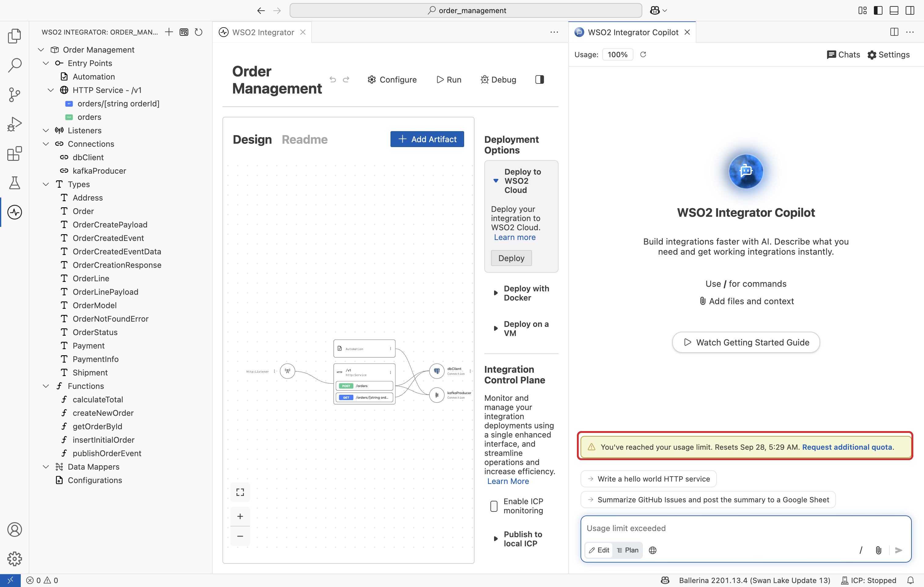Viewport: 924px width, 587px height.
Task: Open the Explorer view in activity bar
Action: coord(14,36)
